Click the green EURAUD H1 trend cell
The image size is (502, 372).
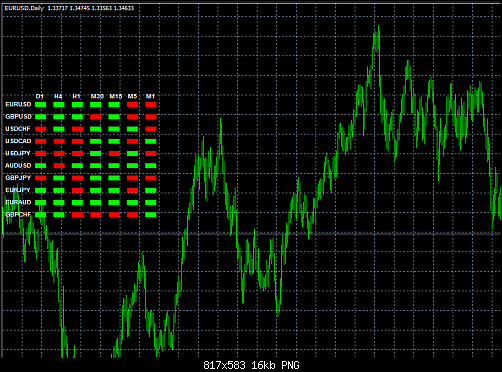[x=77, y=202]
